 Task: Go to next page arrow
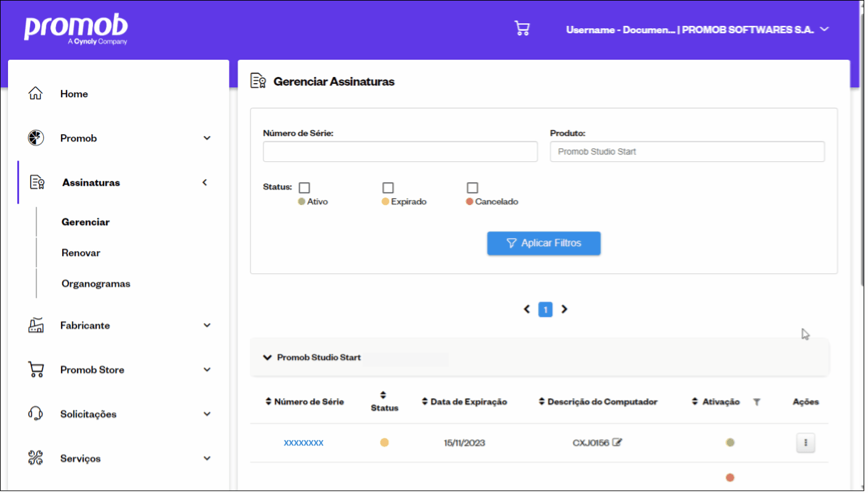pyautogui.click(x=564, y=309)
